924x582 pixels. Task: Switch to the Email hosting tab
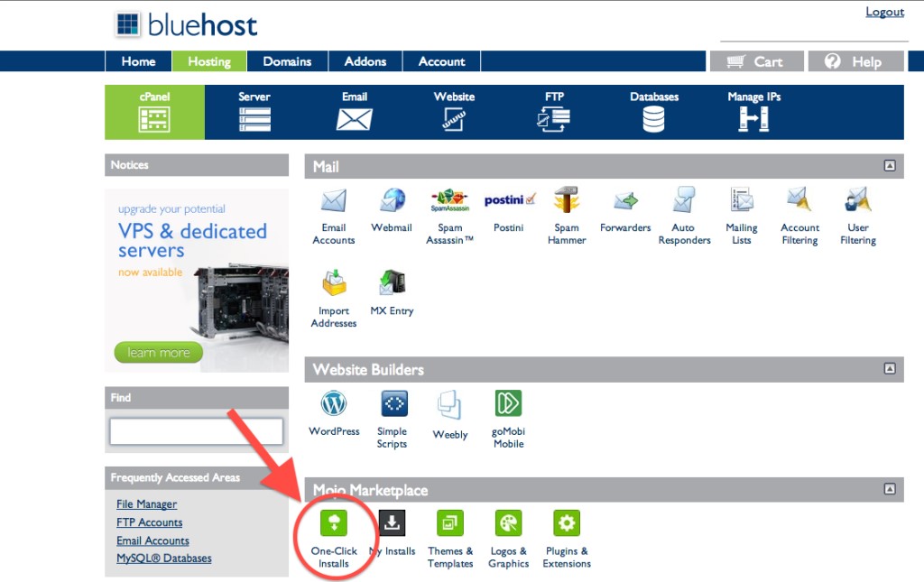pyautogui.click(x=354, y=112)
